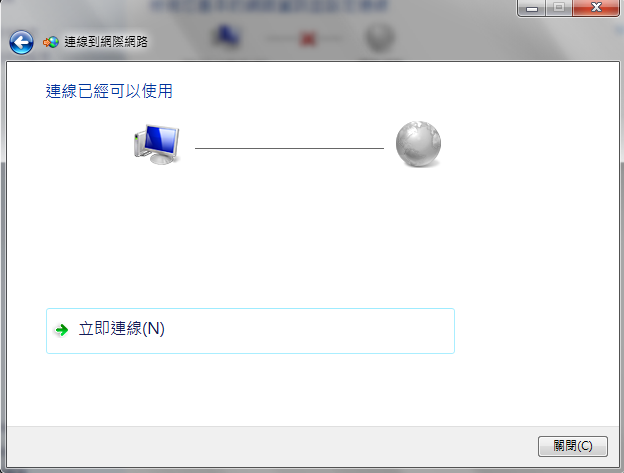The height and width of the screenshot is (473, 624).
Task: Click the blurred red X behind the title bar
Action: point(308,39)
